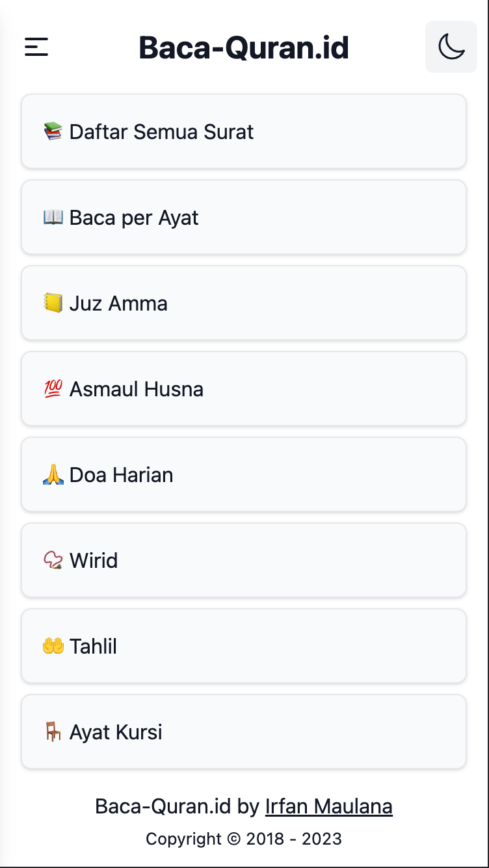Click the Baca-Quran.id site title
Image resolution: width=489 pixels, height=868 pixels.
click(x=244, y=47)
